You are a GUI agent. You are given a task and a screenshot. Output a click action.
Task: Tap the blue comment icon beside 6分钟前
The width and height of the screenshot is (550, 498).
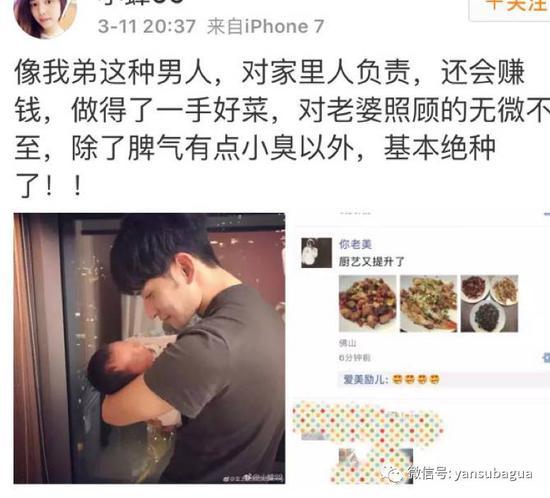(546, 358)
